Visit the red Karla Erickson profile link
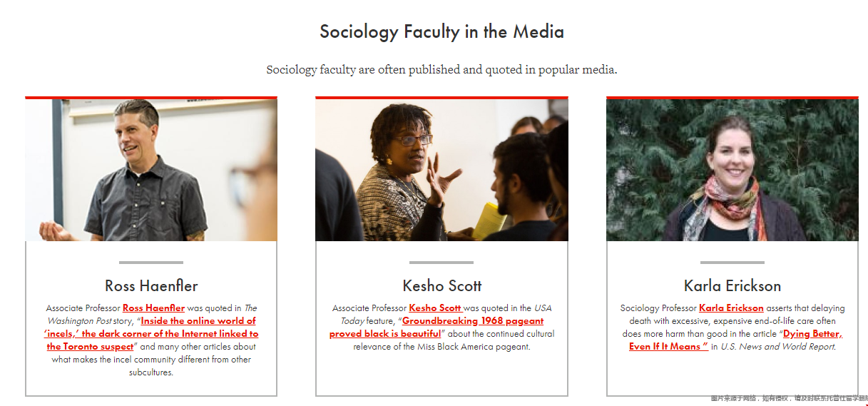868x406 pixels. 731,308
